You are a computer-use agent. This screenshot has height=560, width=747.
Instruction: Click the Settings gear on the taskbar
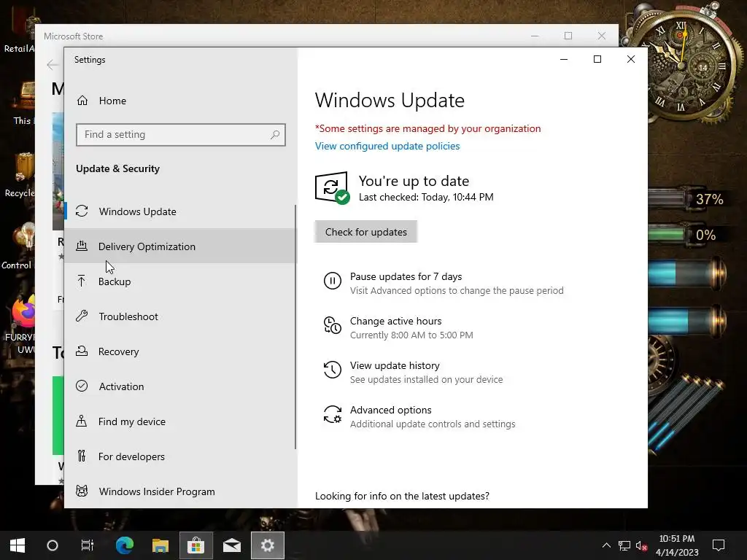pyautogui.click(x=268, y=545)
